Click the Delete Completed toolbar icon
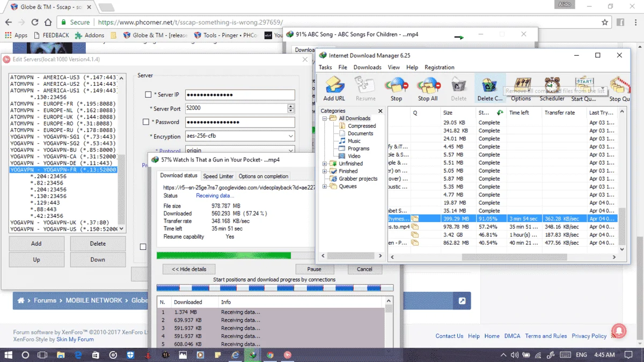The height and width of the screenshot is (362, 644). (x=489, y=88)
